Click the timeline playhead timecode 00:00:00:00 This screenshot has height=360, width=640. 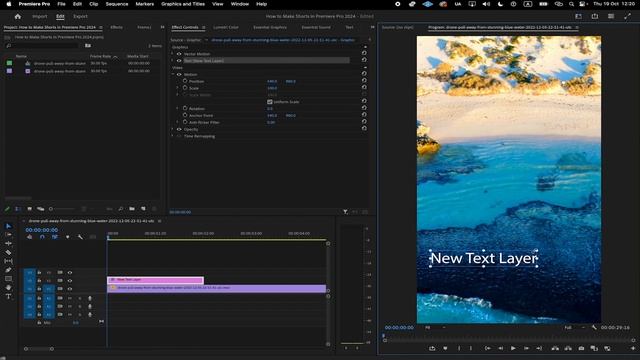tap(42, 230)
